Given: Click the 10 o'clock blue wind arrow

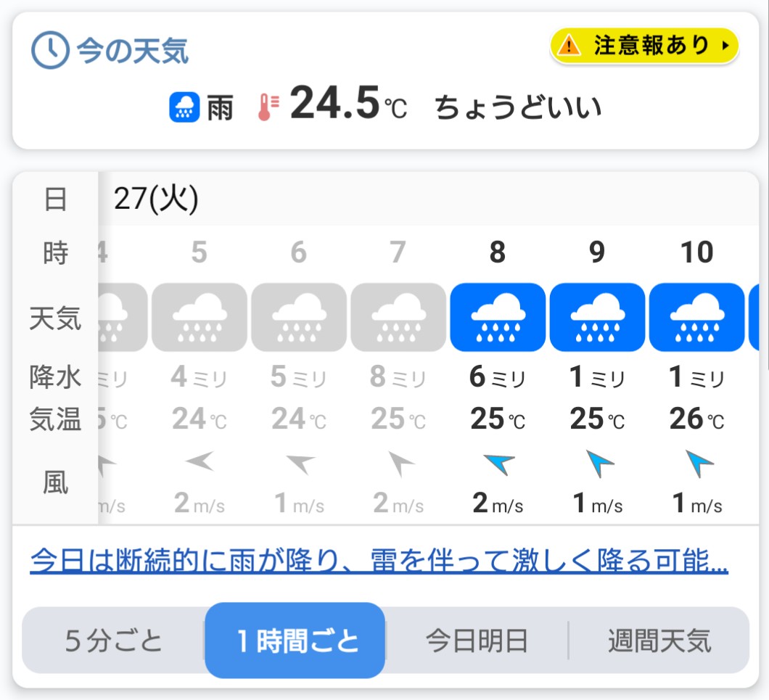Looking at the screenshot, I should click(x=698, y=464).
